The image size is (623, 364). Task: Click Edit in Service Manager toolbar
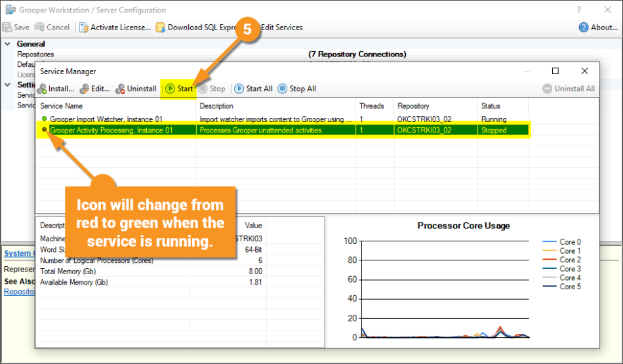[x=94, y=89]
